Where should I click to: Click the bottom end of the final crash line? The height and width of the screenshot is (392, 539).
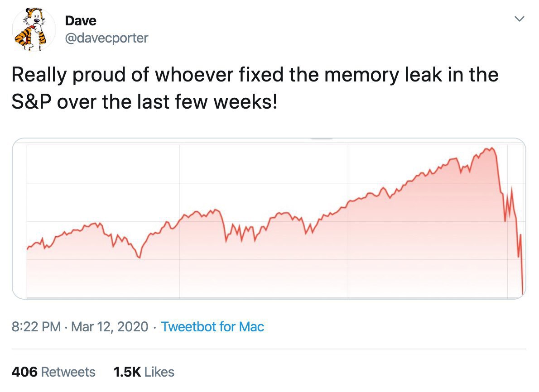point(523,293)
